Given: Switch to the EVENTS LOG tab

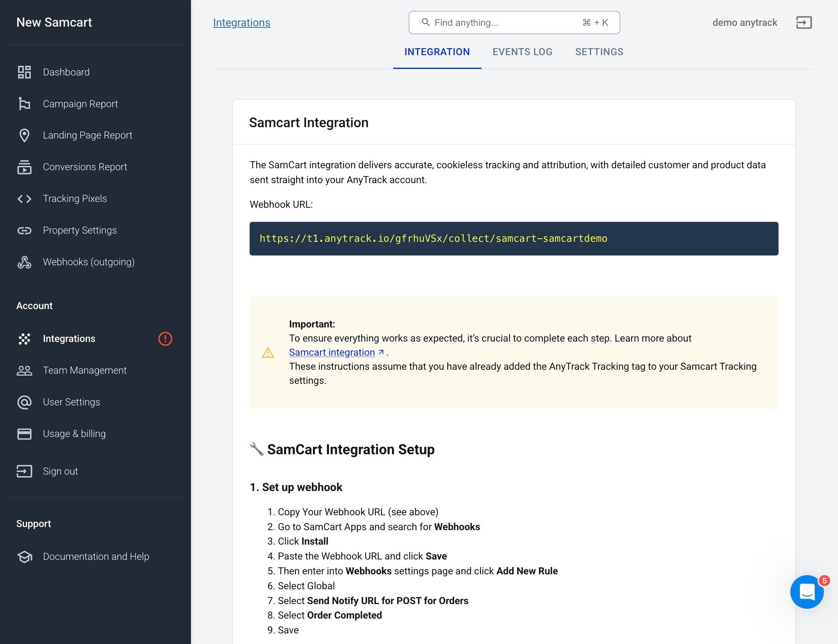Looking at the screenshot, I should (x=522, y=52).
